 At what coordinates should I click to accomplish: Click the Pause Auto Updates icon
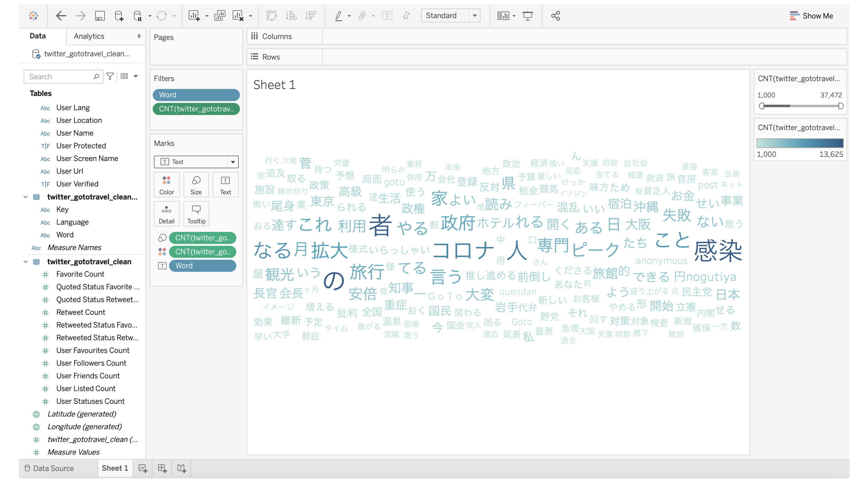(137, 15)
